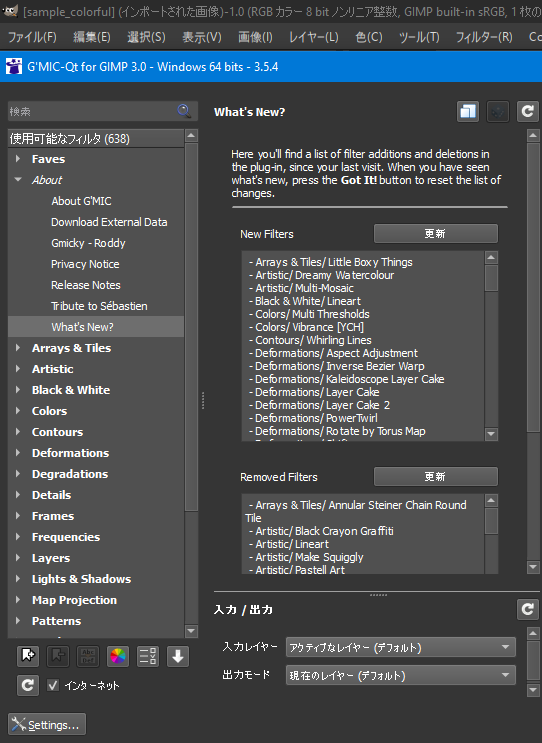Screen dimensions: 542x743
Task: Click the Remove fave bookmark icon
Action: (x=58, y=656)
